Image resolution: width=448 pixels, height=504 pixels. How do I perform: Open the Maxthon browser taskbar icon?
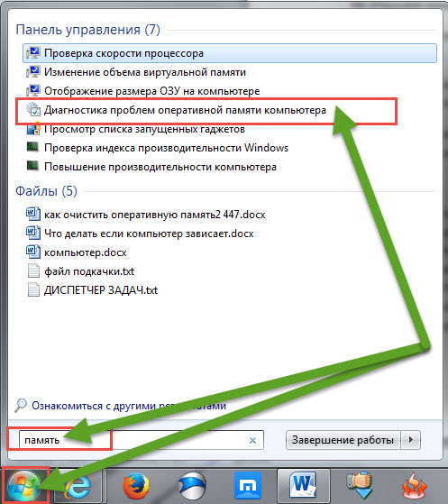point(248,487)
